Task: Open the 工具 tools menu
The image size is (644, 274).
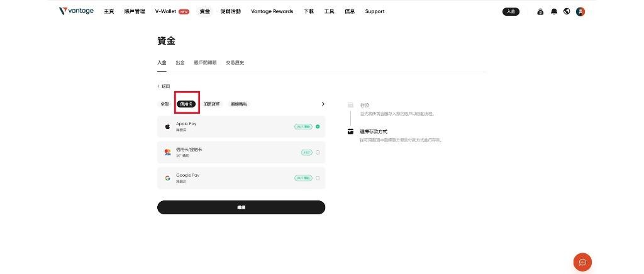Action: (x=330, y=11)
